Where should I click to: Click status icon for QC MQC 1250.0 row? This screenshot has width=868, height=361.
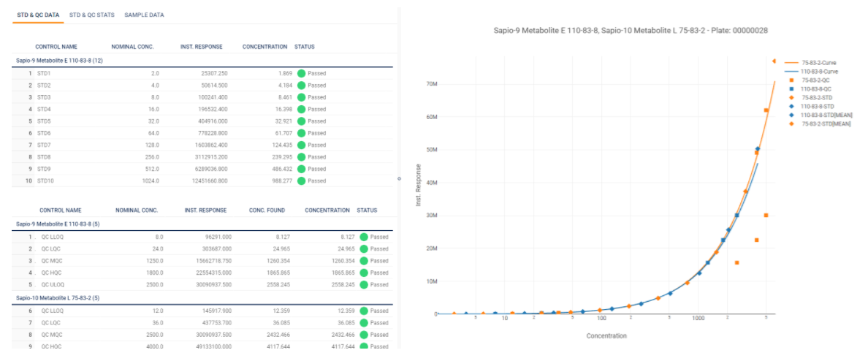click(364, 261)
